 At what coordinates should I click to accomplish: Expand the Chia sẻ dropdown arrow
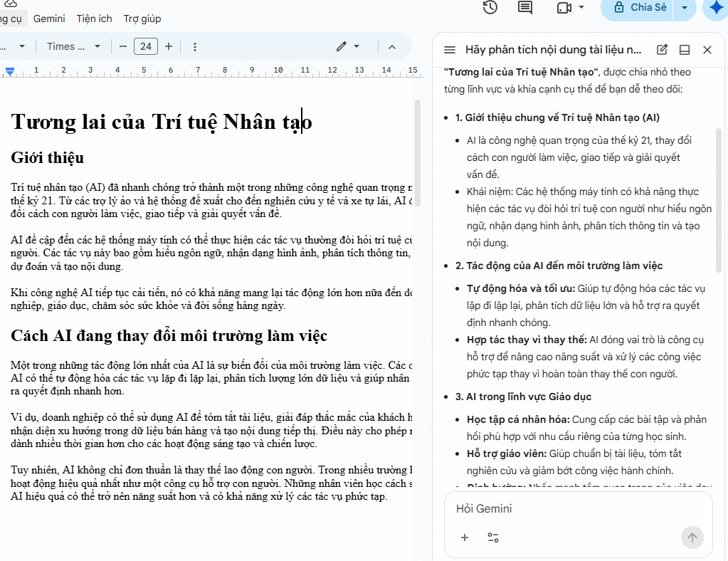tap(685, 8)
